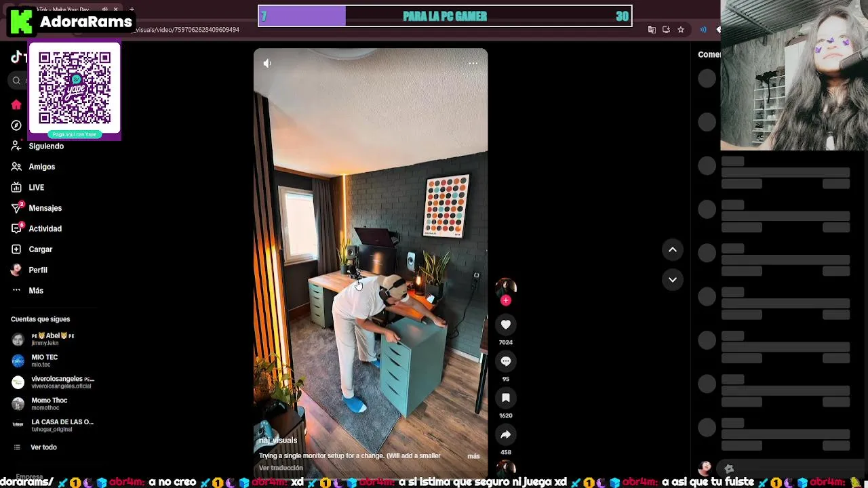Open the Actividad notifications
The width and height of the screenshot is (868, 488).
37,229
